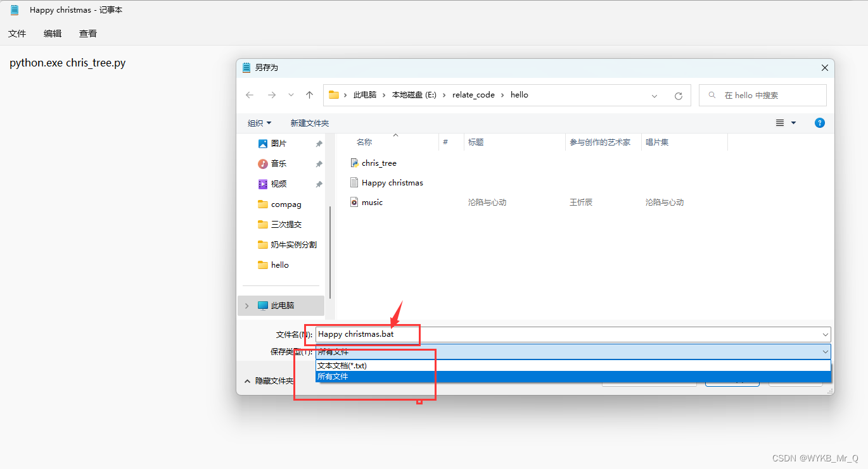Expand the 此电脑 tree node

246,306
